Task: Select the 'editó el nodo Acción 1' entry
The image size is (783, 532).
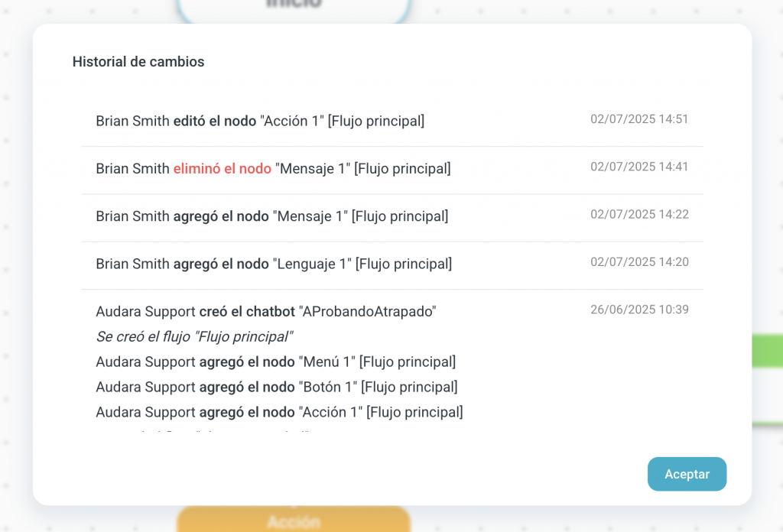Action: tap(260, 121)
